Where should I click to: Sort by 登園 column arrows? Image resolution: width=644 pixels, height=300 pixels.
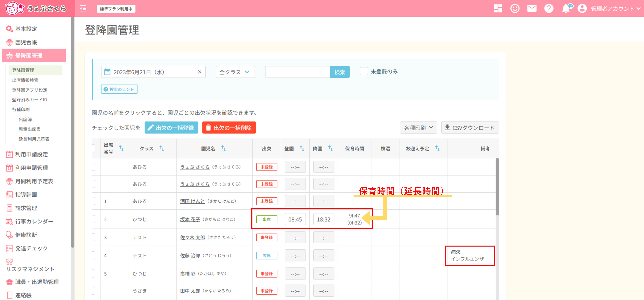point(302,149)
